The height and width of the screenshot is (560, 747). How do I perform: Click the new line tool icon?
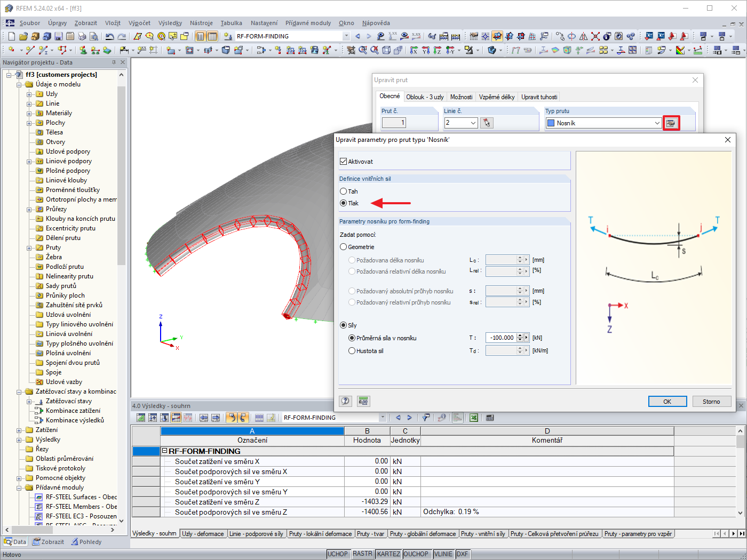(x=30, y=50)
